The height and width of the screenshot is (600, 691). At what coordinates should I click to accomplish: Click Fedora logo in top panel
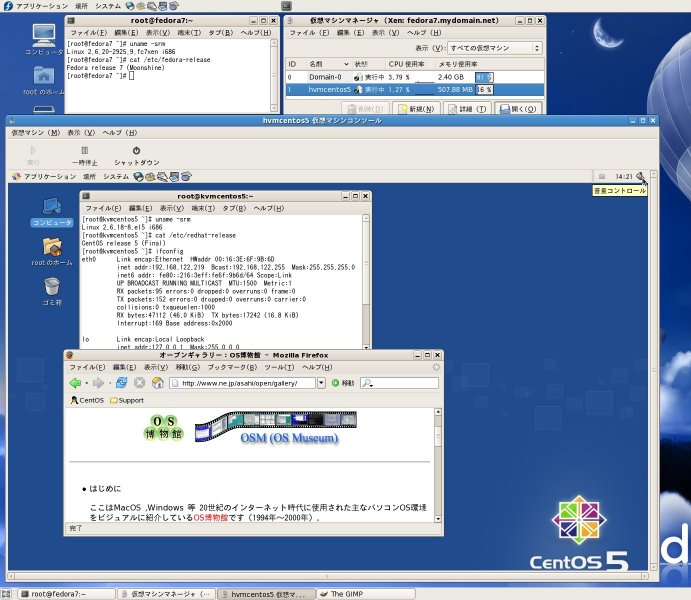(x=8, y=6)
